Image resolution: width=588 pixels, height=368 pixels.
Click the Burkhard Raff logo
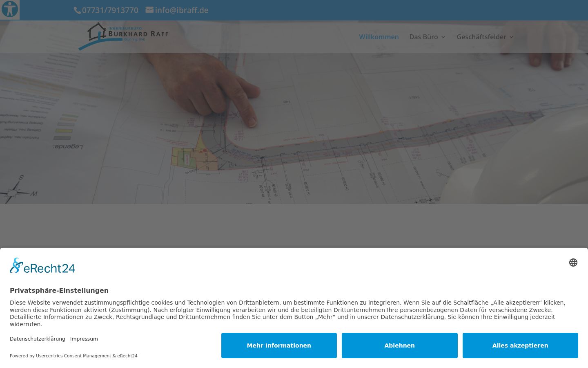123,36
